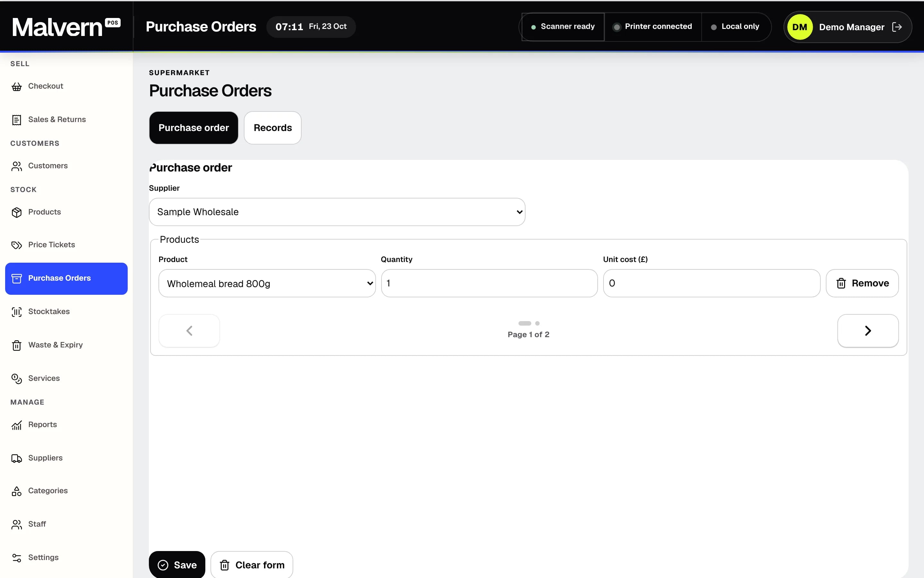Click the Services coins icon

click(x=16, y=379)
